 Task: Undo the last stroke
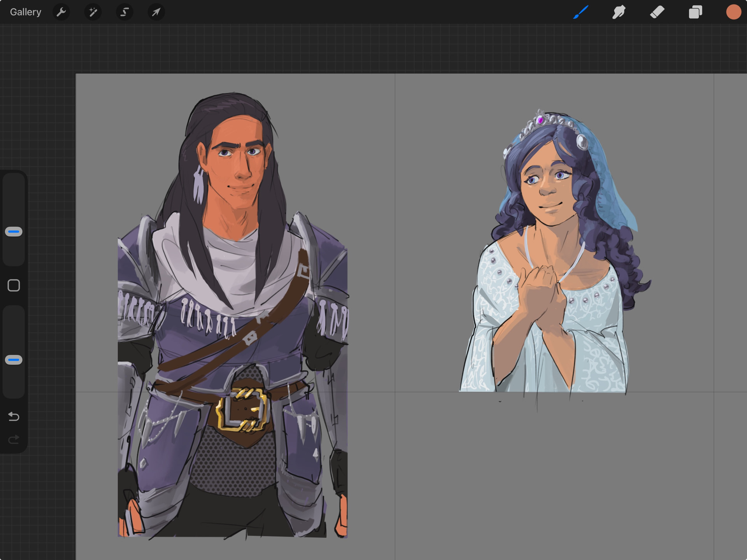pyautogui.click(x=14, y=417)
